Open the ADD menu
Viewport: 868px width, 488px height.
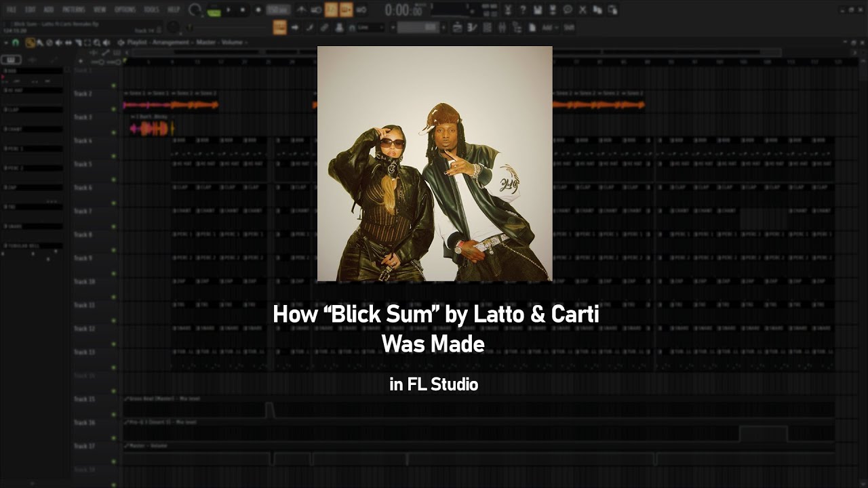tap(49, 9)
